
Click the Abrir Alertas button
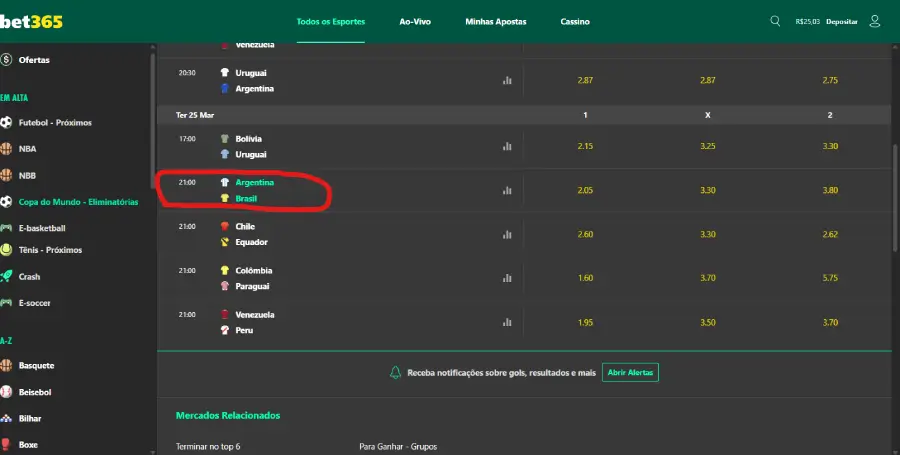(630, 372)
